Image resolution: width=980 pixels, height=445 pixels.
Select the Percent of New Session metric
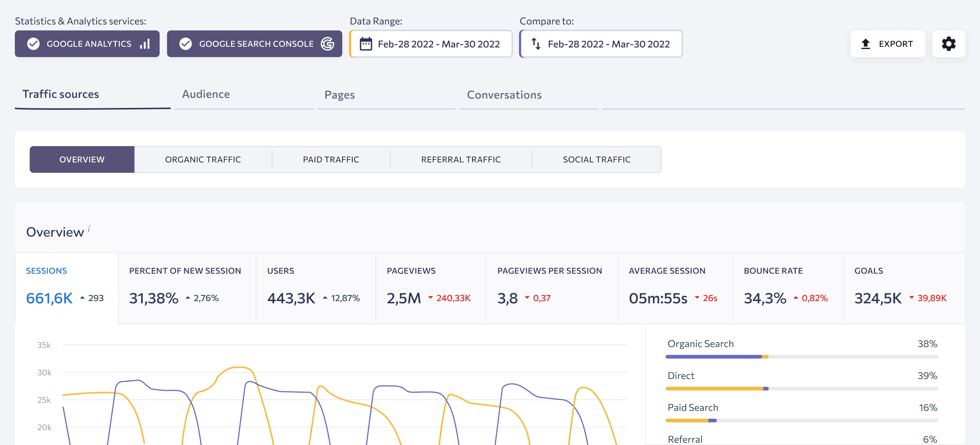[187, 288]
